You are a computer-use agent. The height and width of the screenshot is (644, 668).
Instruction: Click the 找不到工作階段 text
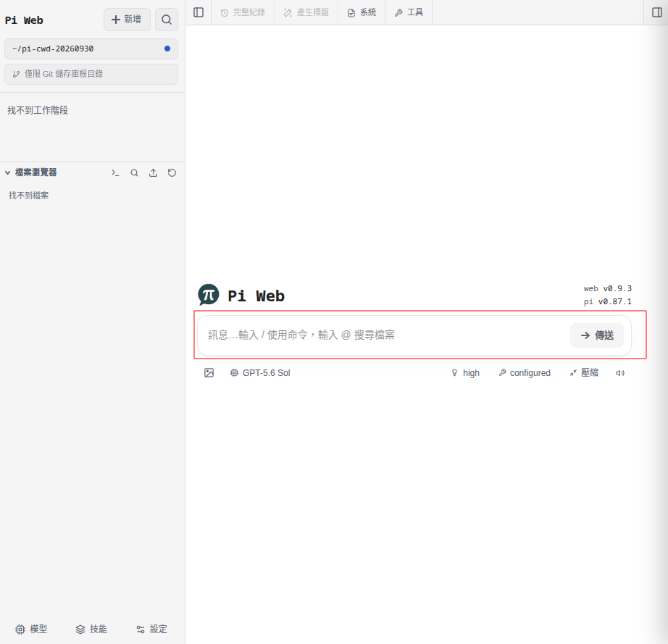point(38,111)
